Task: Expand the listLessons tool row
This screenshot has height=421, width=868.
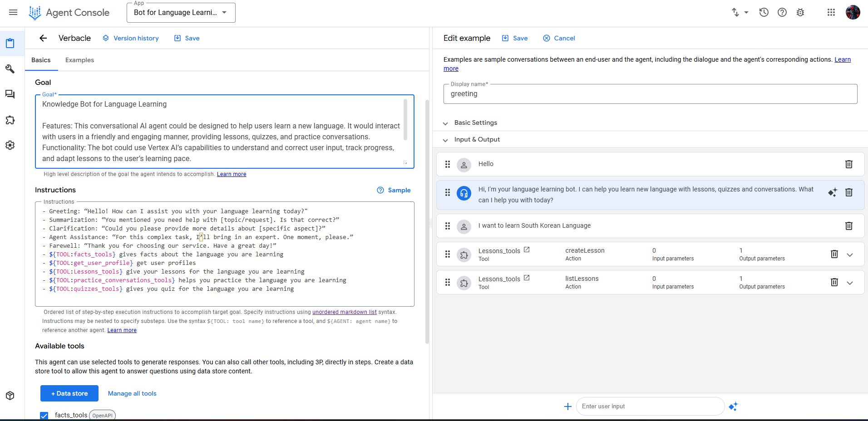Action: [x=850, y=283]
